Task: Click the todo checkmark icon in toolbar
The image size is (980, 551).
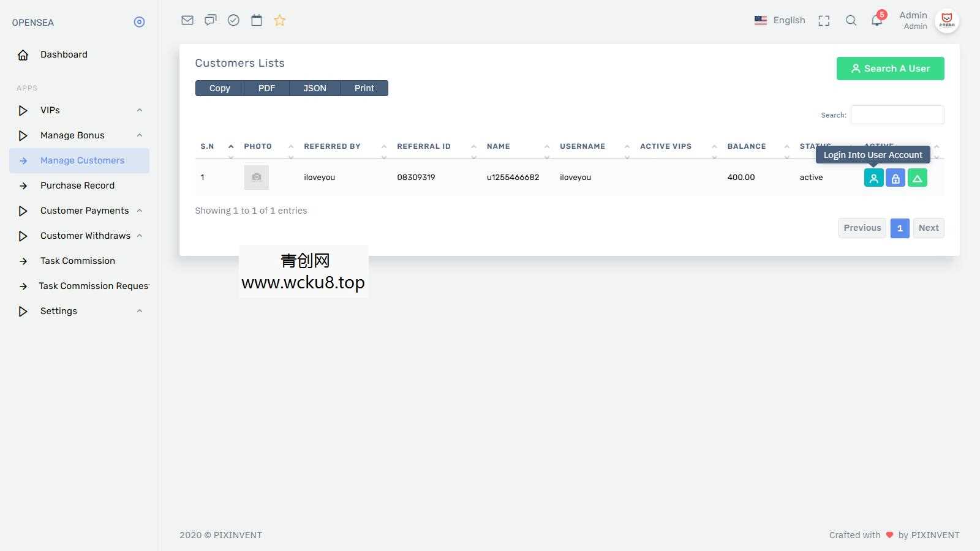Action: coord(233,20)
